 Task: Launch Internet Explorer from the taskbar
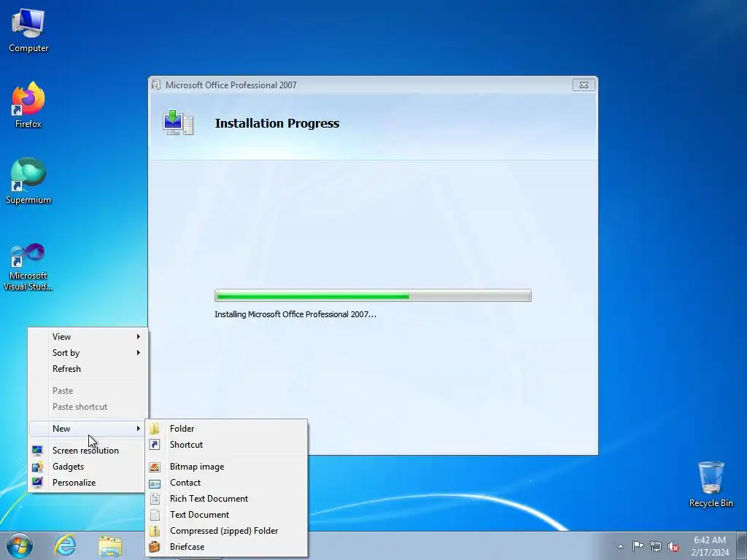(x=65, y=545)
